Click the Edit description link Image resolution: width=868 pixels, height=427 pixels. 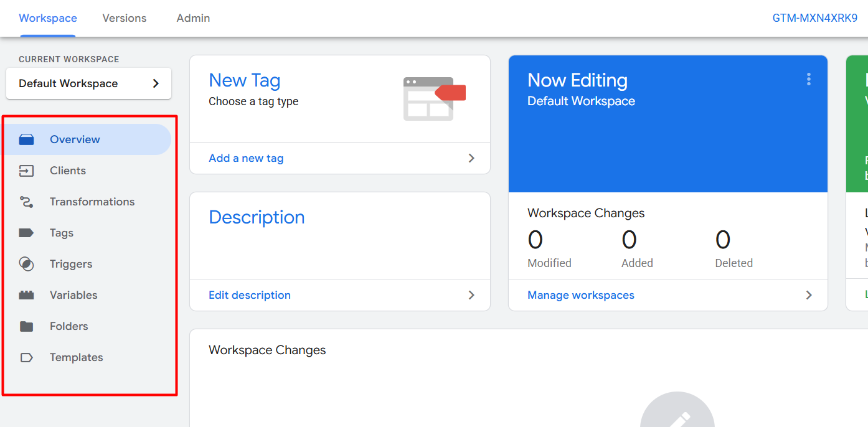point(250,295)
